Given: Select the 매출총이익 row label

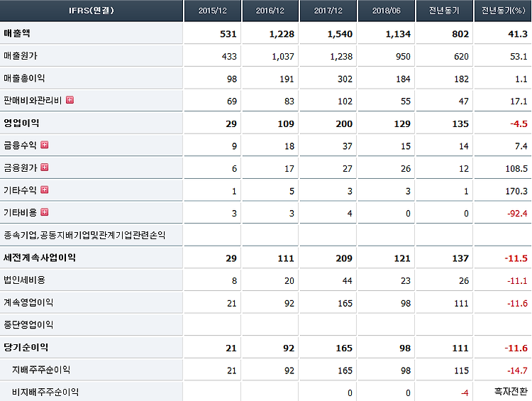Looking at the screenshot, I should click(24, 78).
